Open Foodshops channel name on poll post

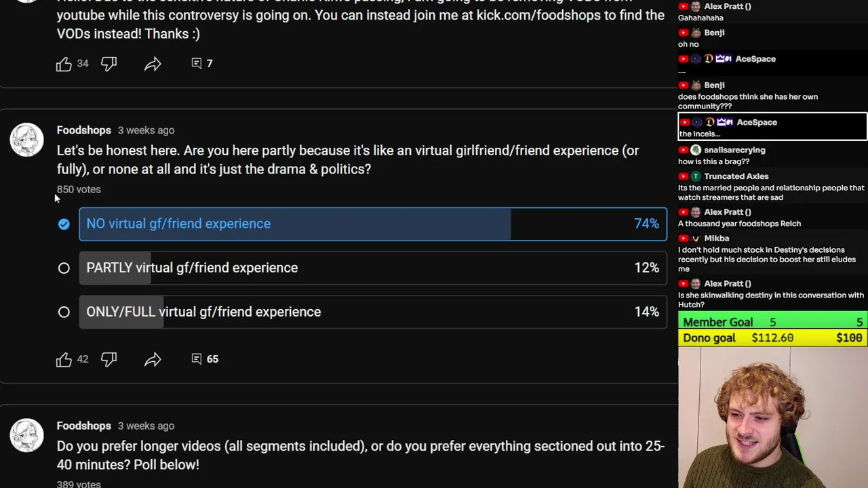83,130
